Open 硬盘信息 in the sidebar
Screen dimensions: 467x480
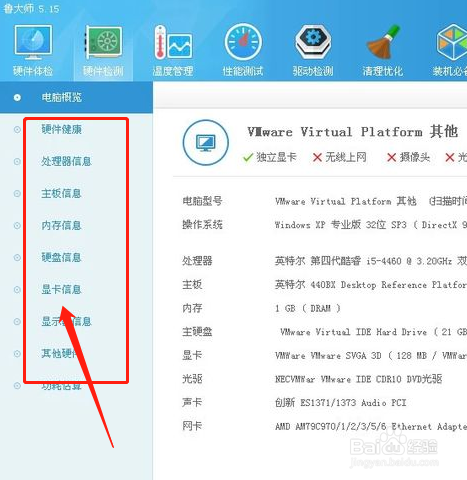[x=62, y=257]
